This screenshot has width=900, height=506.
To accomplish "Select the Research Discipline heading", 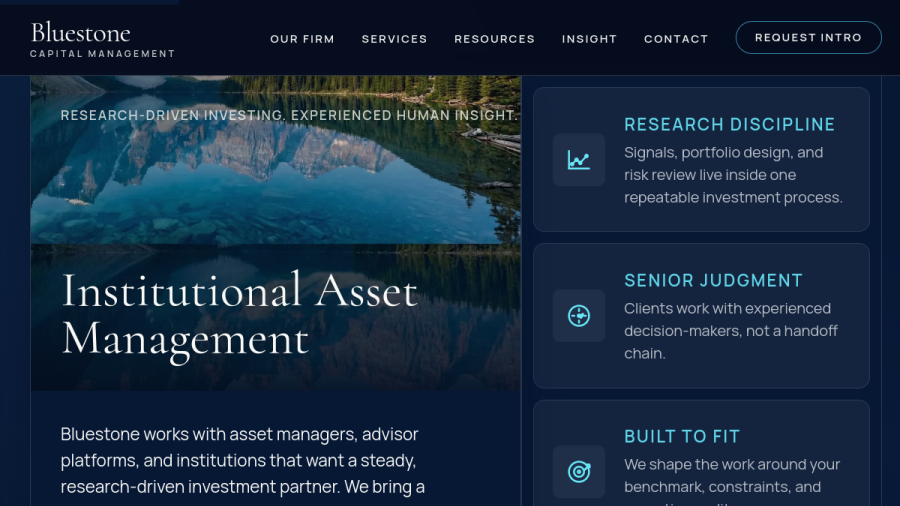I will click(x=730, y=124).
